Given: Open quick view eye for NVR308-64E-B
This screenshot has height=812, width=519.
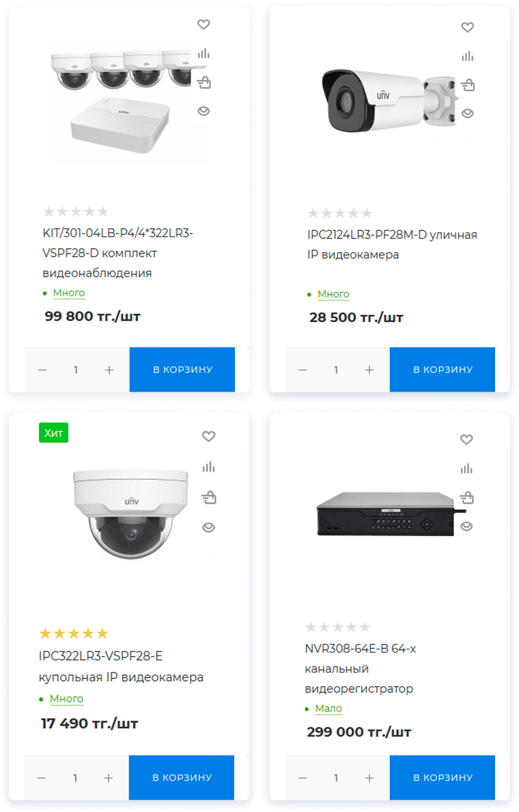Looking at the screenshot, I should (x=466, y=527).
